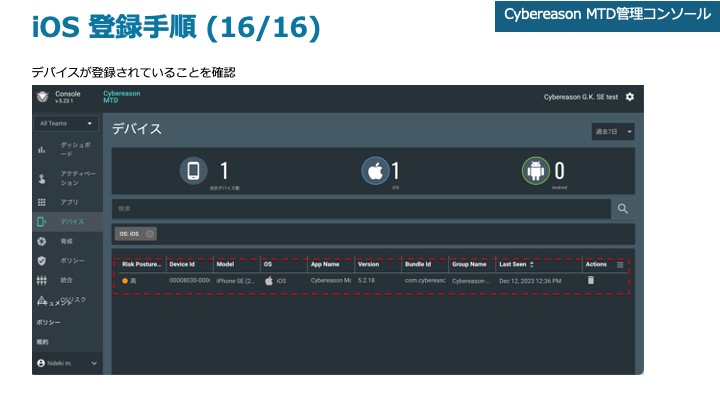The image size is (720, 405).
Task: Click the デバイス page heading
Action: click(137, 129)
